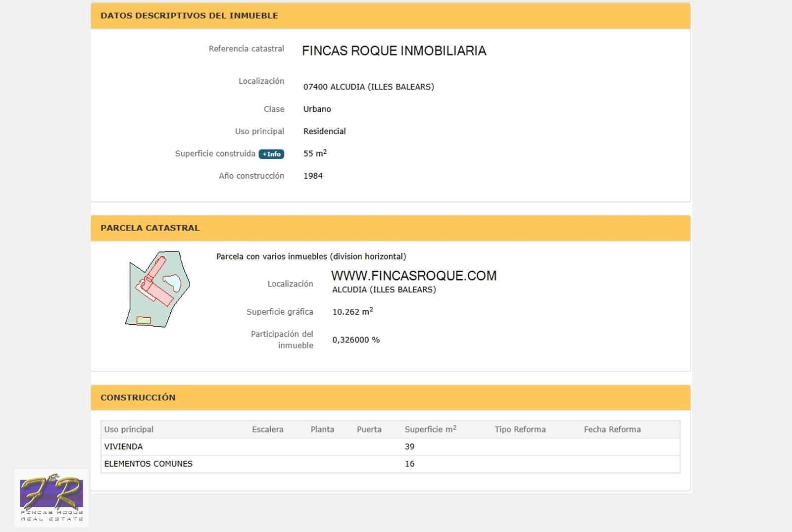The image size is (792, 532).
Task: Open the cadastral parcel map thumbnail
Action: point(158,289)
